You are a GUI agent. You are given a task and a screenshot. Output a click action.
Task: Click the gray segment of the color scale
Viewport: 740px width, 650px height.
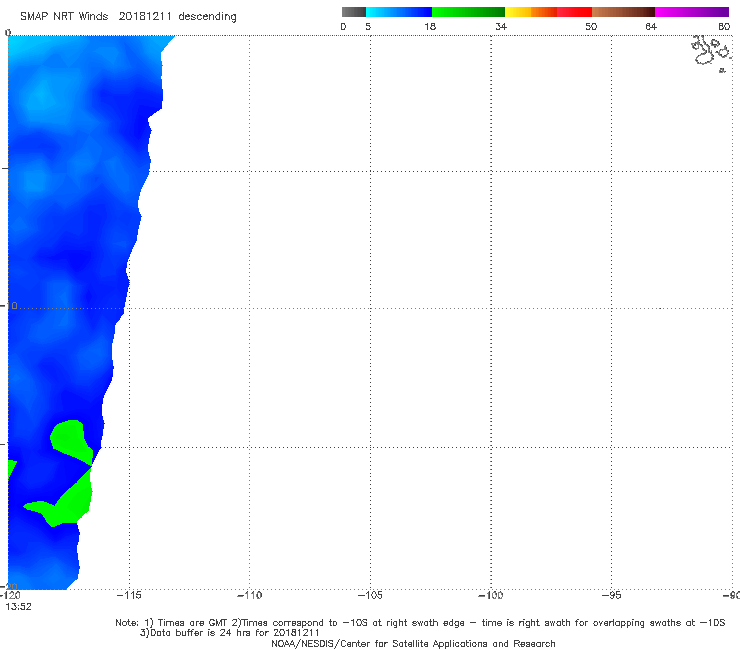pos(354,12)
